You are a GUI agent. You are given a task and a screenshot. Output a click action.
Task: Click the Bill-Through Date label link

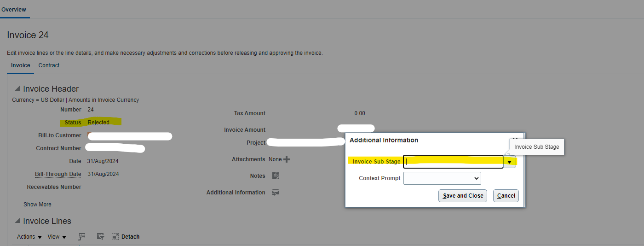[x=58, y=174]
